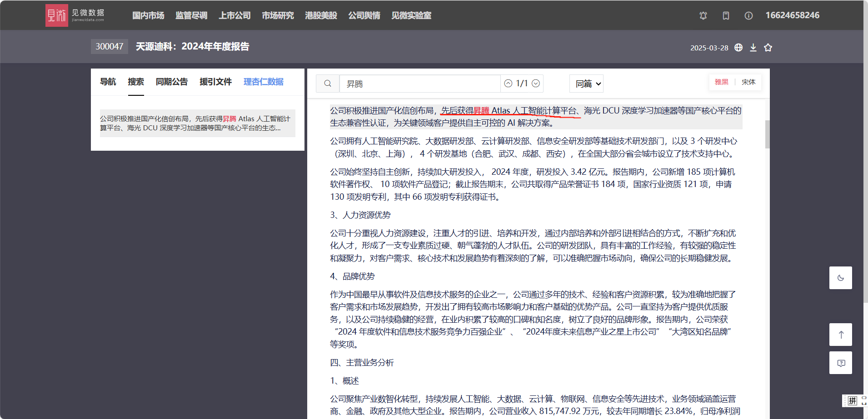Open the 见微实验室 menu
This screenshot has width=868, height=419.
[x=411, y=15]
